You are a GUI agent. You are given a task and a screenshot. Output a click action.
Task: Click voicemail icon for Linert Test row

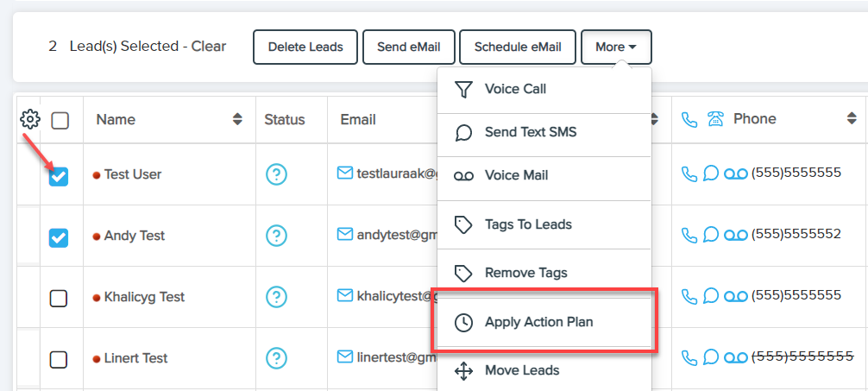tap(736, 357)
